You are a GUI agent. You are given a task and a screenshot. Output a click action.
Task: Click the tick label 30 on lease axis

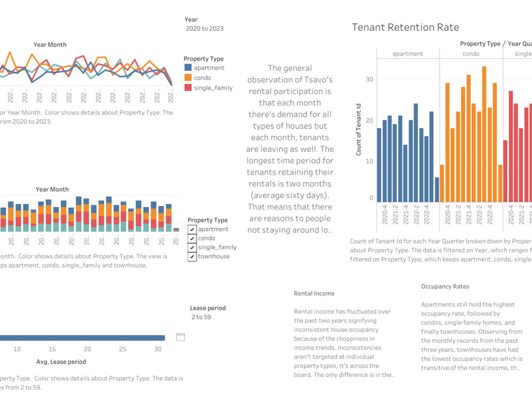(158, 349)
